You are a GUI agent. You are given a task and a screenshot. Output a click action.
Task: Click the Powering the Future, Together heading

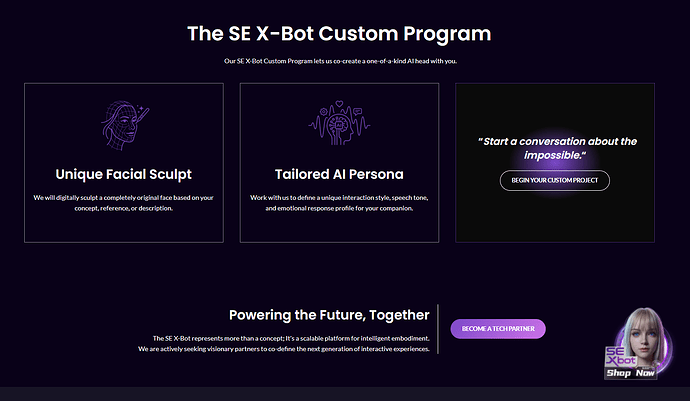(329, 315)
